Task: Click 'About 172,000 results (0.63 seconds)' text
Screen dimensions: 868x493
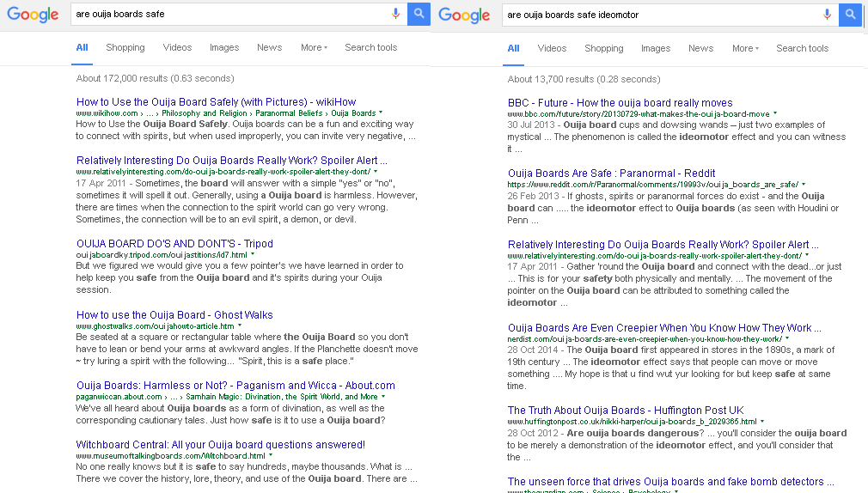Action: point(155,78)
